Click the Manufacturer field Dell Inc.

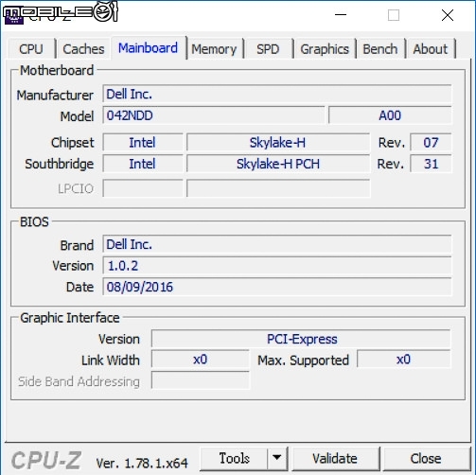point(277,94)
